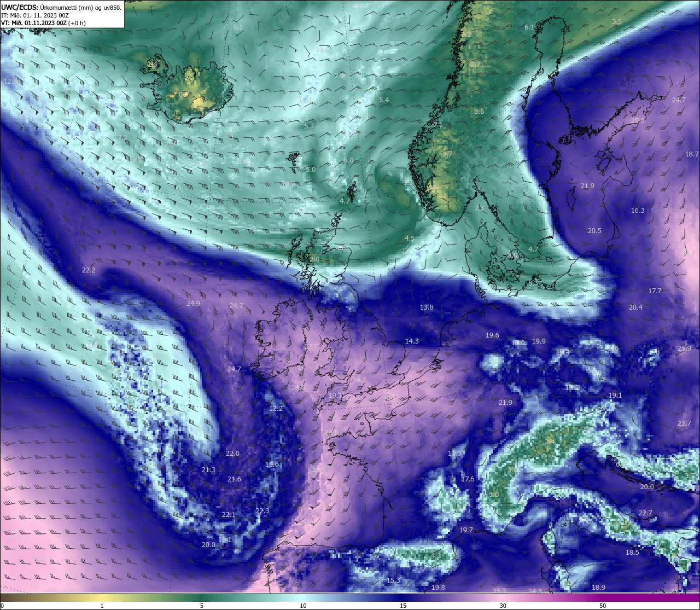Click the 24.9 value west of Ireland

pyautogui.click(x=193, y=304)
